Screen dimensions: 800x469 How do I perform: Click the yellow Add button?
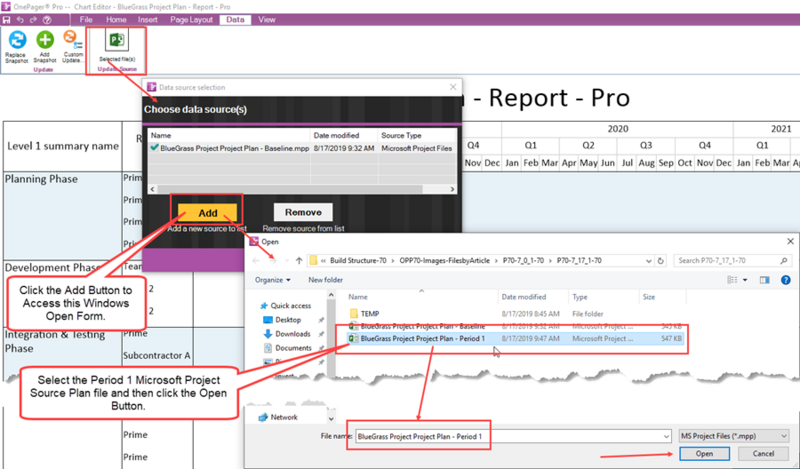click(208, 213)
